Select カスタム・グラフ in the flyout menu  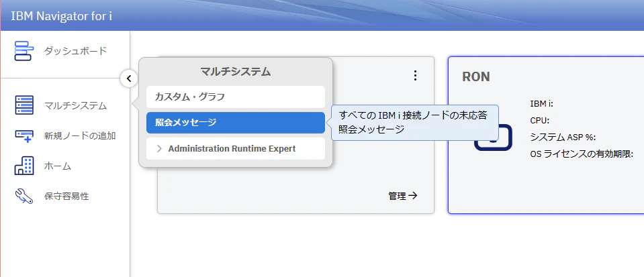pos(236,97)
